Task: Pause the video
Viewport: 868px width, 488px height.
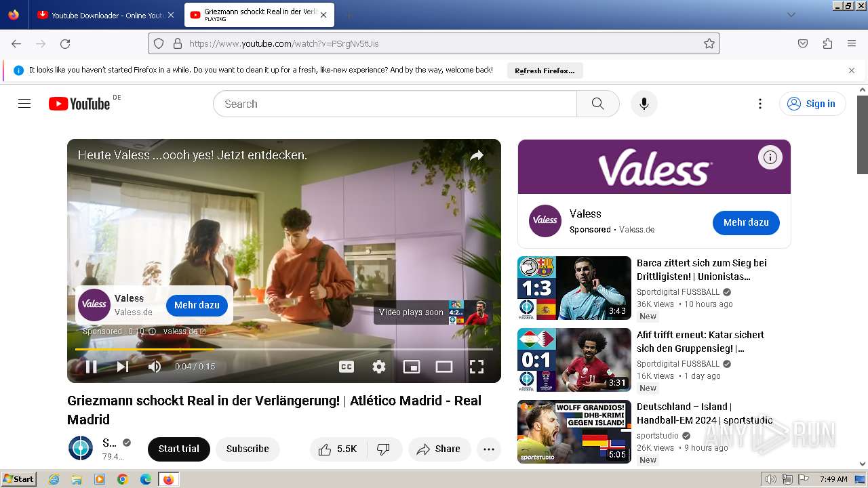Action: point(91,367)
